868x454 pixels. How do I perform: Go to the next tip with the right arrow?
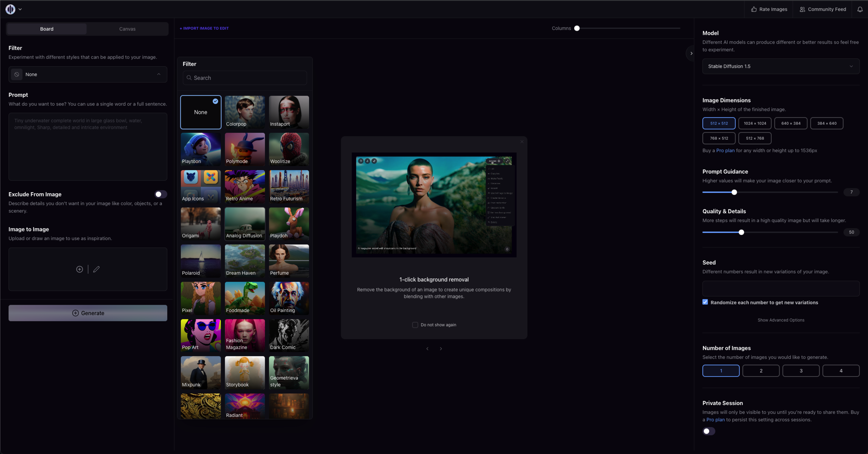coord(441,349)
